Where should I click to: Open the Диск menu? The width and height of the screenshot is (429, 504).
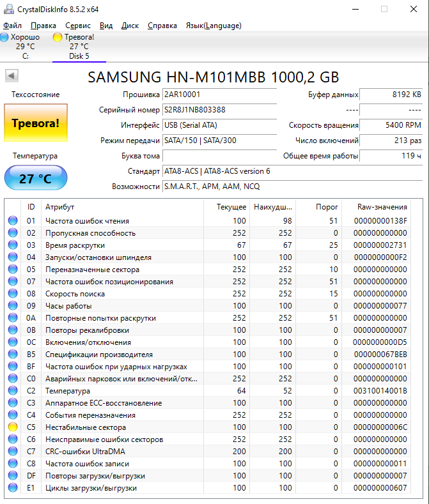point(130,26)
